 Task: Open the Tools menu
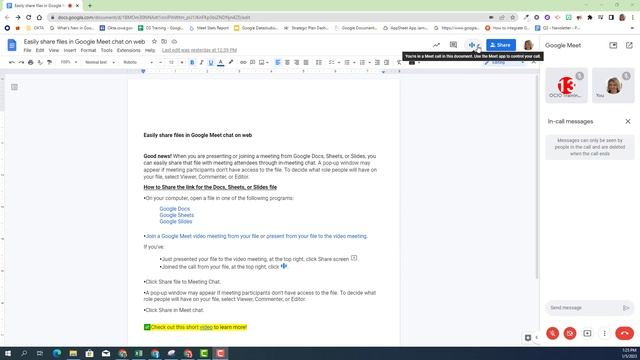point(107,50)
